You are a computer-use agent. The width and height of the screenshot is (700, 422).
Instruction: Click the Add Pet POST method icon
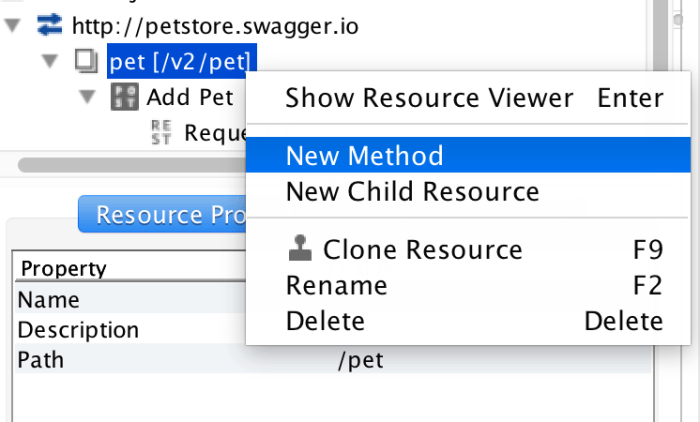coord(125,97)
